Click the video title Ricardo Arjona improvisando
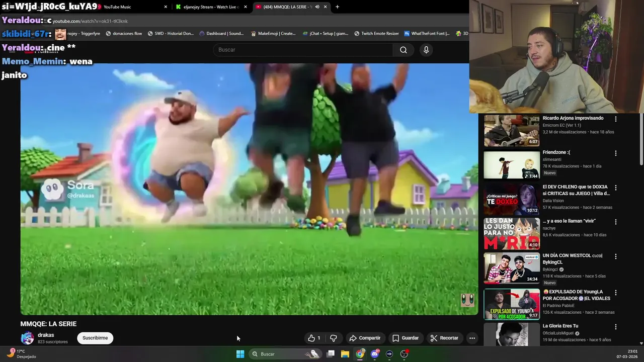The width and height of the screenshot is (644, 362). tap(573, 118)
